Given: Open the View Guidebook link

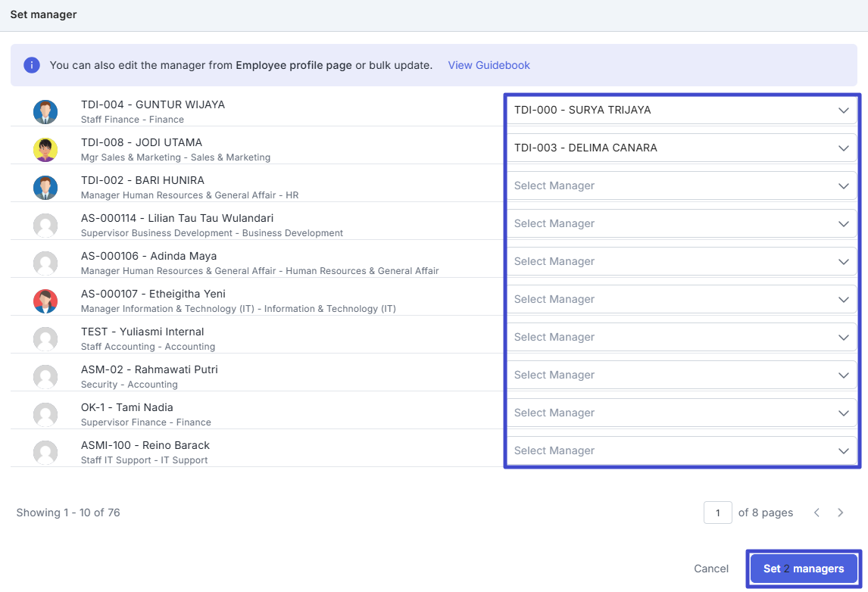Looking at the screenshot, I should [489, 65].
